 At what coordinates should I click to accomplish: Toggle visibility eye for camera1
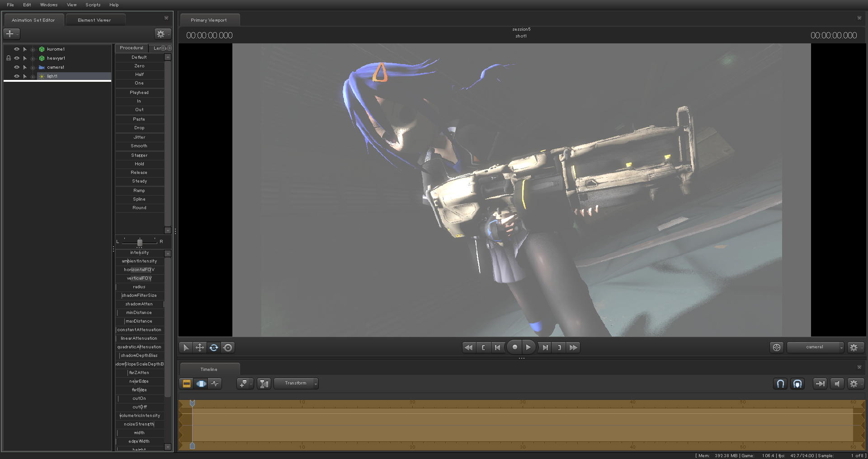tap(17, 67)
